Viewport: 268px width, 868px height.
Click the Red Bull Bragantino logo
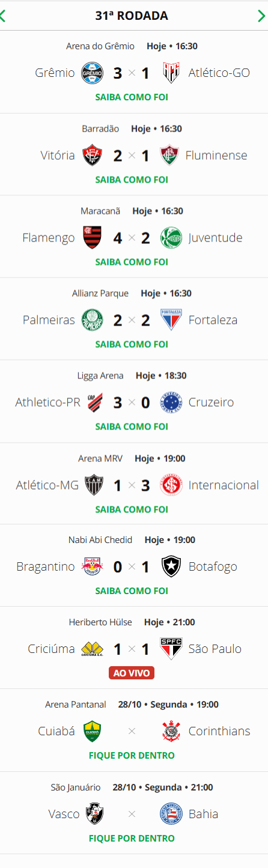[x=93, y=566]
